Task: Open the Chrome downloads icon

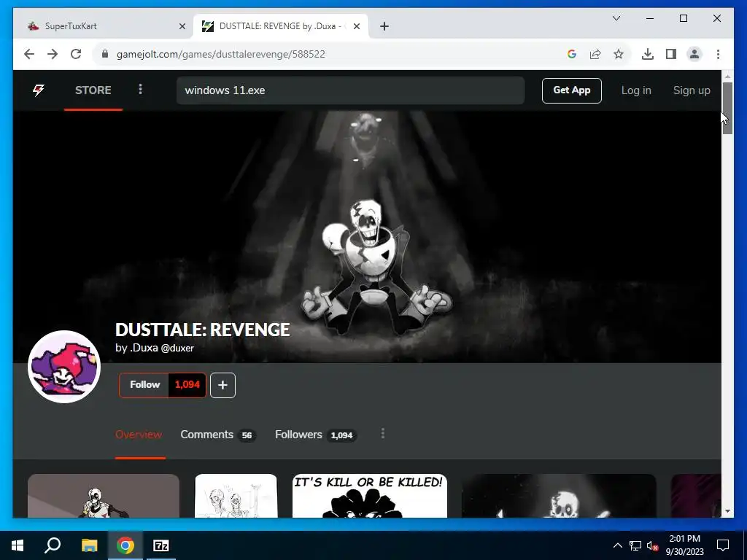Action: pos(648,54)
